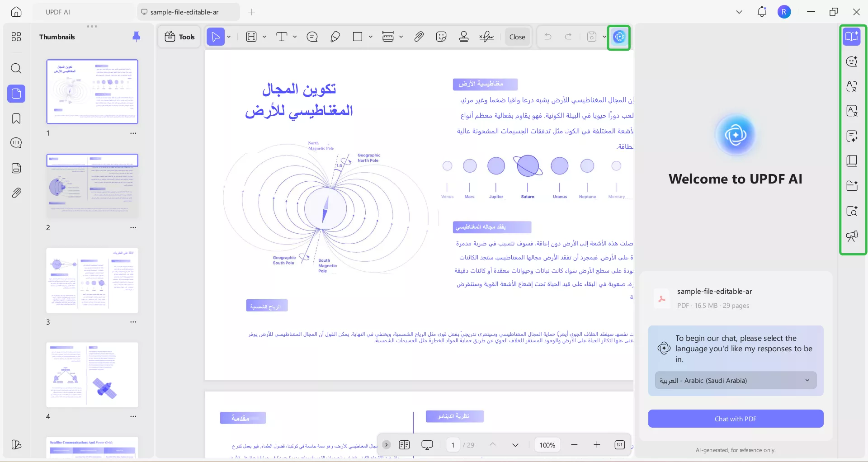Toggle actual size 1:1 view
Viewport: 868px width, 462px height.
619,445
